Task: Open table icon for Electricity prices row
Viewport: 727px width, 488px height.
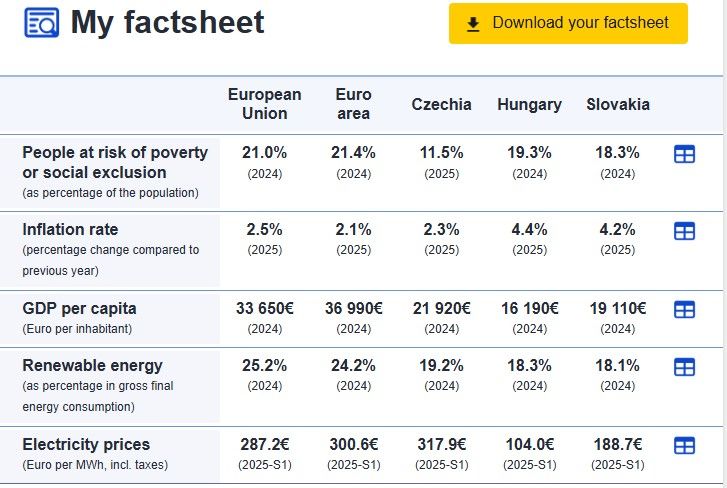Action: pyautogui.click(x=684, y=446)
